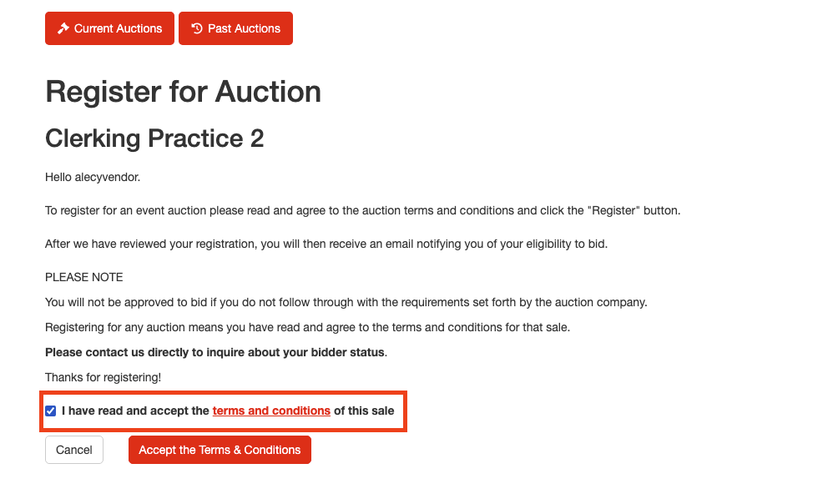This screenshot has width=833, height=504.
Task: Click the "To register for an event auction" paragraph
Action: [x=363, y=210]
